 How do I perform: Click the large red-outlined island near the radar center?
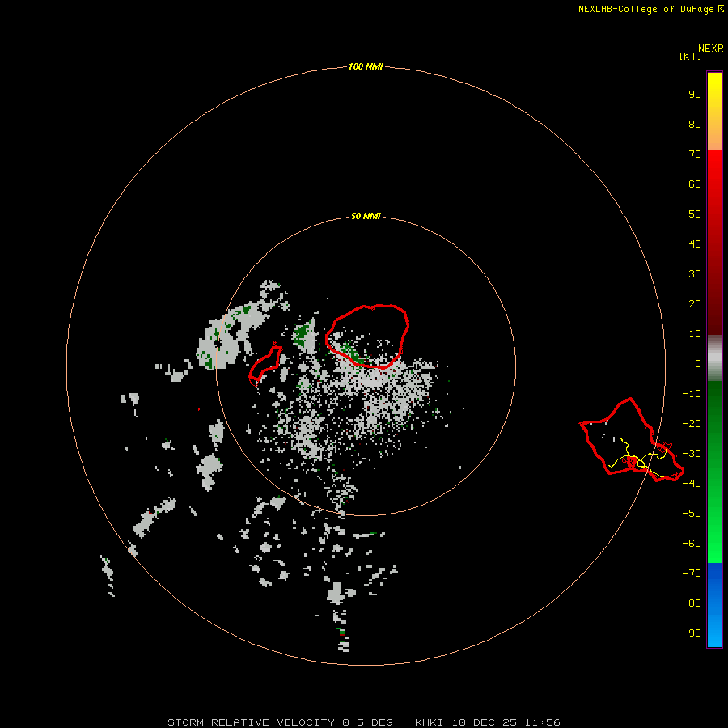367,336
